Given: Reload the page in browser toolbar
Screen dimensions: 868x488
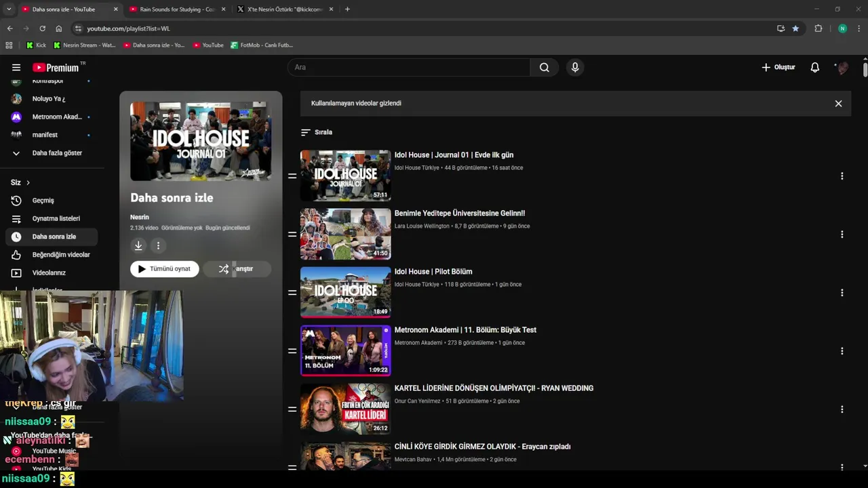Looking at the screenshot, I should [42, 28].
